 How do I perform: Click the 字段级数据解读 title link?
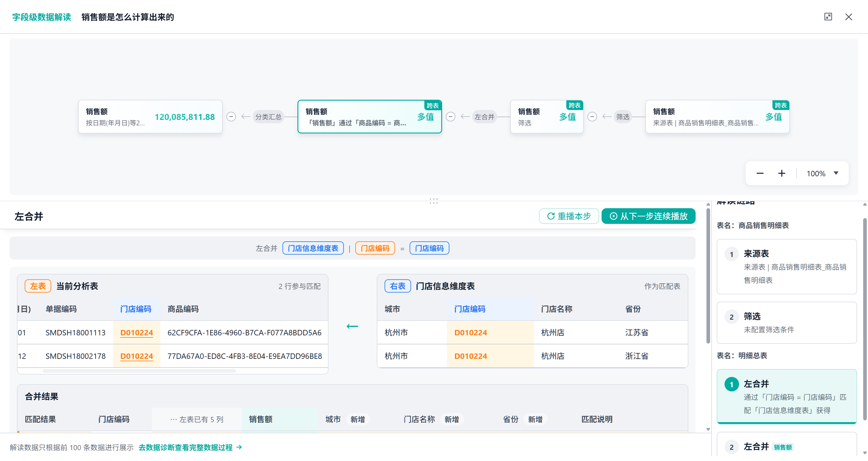point(42,17)
